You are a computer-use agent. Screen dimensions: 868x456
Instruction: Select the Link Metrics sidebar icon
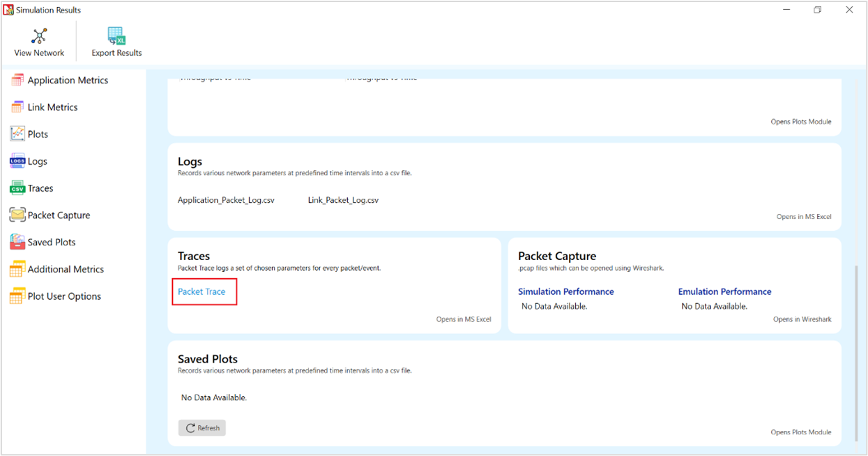pyautogui.click(x=17, y=107)
